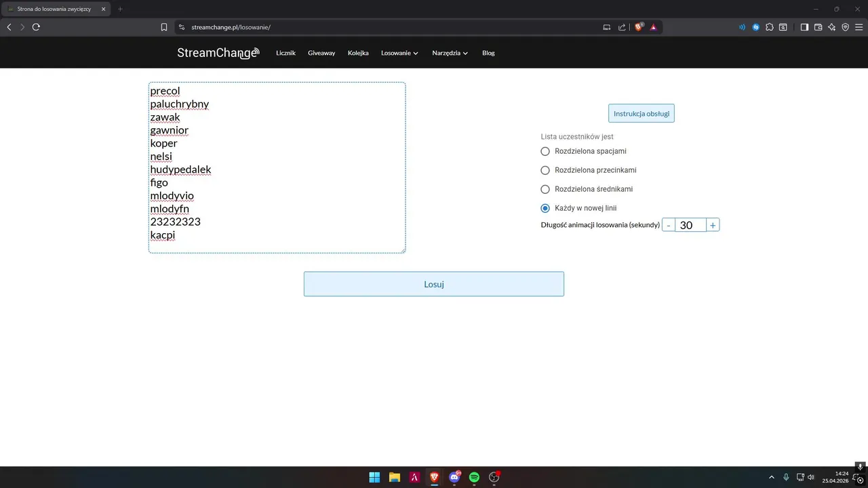Open OBS Studio from taskbar
The width and height of the screenshot is (868, 488).
tap(494, 477)
